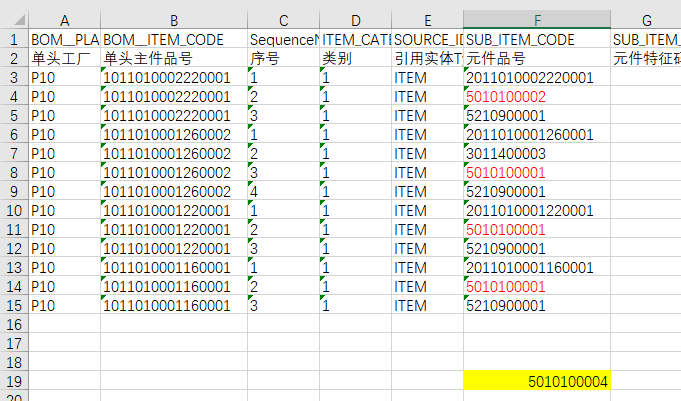Image resolution: width=681 pixels, height=401 pixels.
Task: Select column D header
Action: 355,20
